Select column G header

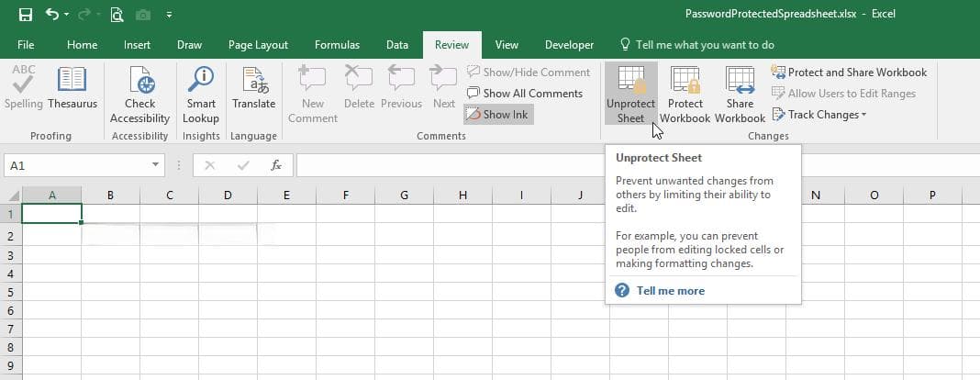(x=404, y=195)
